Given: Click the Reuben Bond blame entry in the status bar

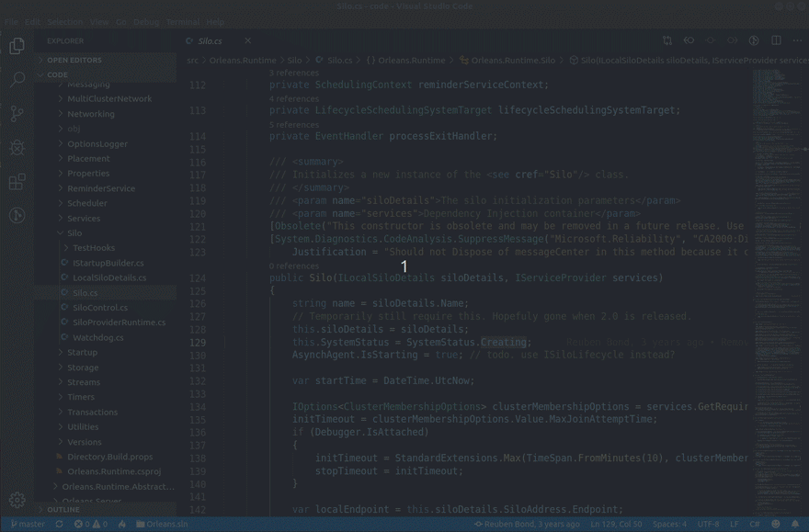Looking at the screenshot, I should [x=526, y=525].
